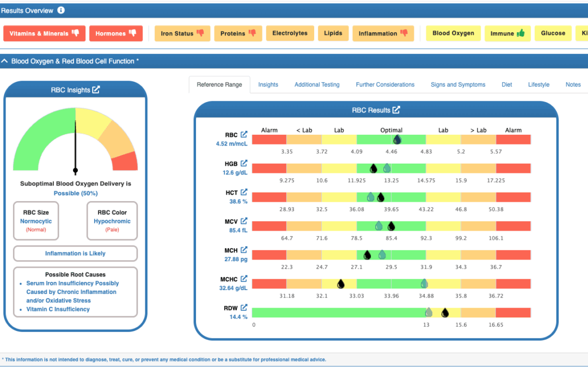Image resolution: width=588 pixels, height=368 pixels.
Task: Open the RBC Insights external link icon
Action: click(x=96, y=90)
